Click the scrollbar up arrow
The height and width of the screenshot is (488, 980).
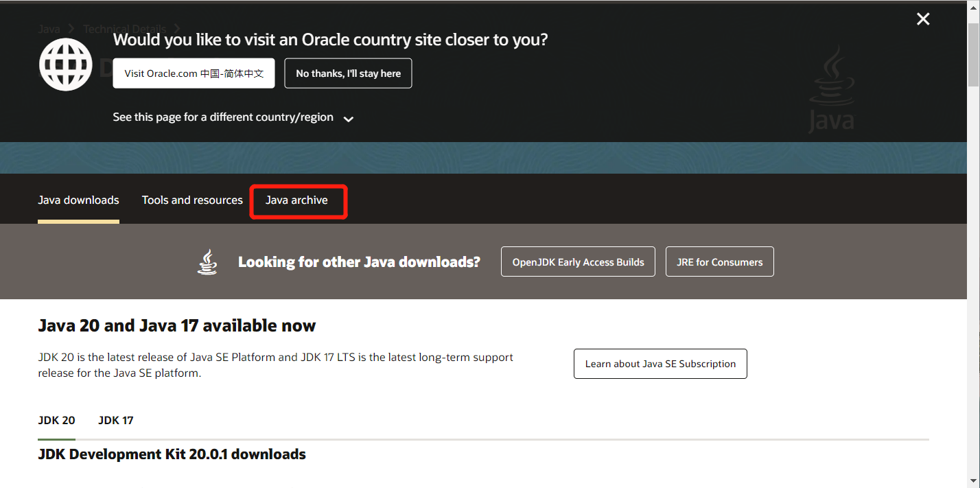click(x=974, y=5)
